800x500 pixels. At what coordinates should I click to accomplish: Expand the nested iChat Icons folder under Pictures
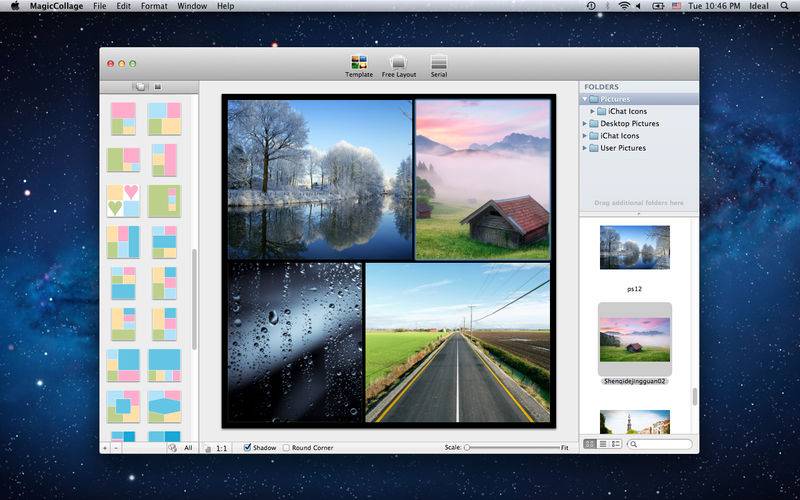tap(592, 111)
